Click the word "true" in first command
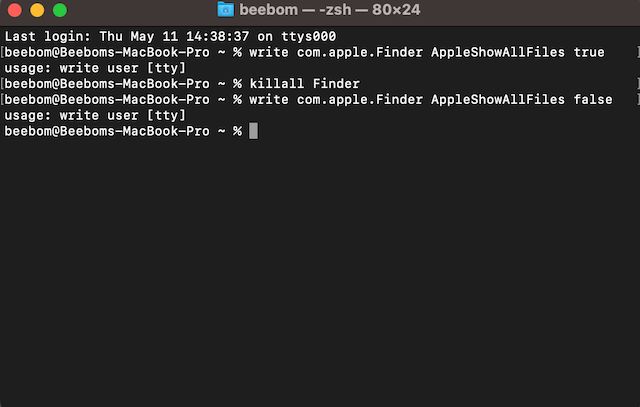The width and height of the screenshot is (640, 407). click(589, 52)
